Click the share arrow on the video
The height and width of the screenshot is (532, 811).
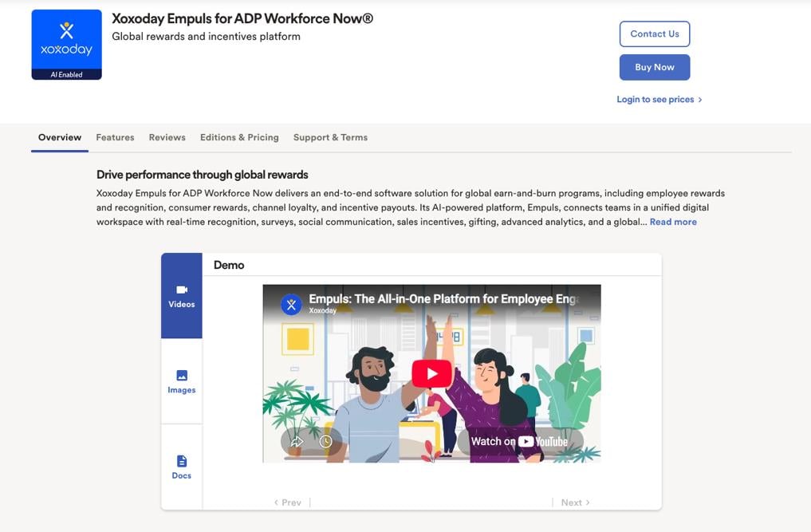[x=297, y=441]
